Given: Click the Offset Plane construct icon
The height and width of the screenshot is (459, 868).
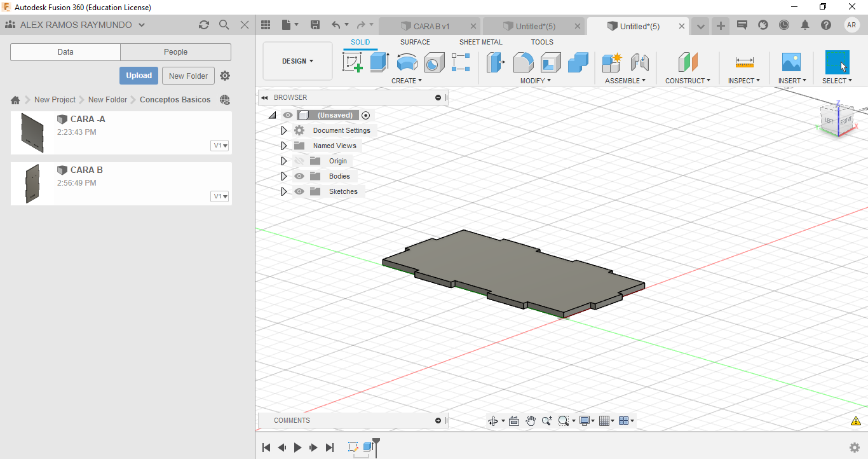Looking at the screenshot, I should (x=688, y=62).
